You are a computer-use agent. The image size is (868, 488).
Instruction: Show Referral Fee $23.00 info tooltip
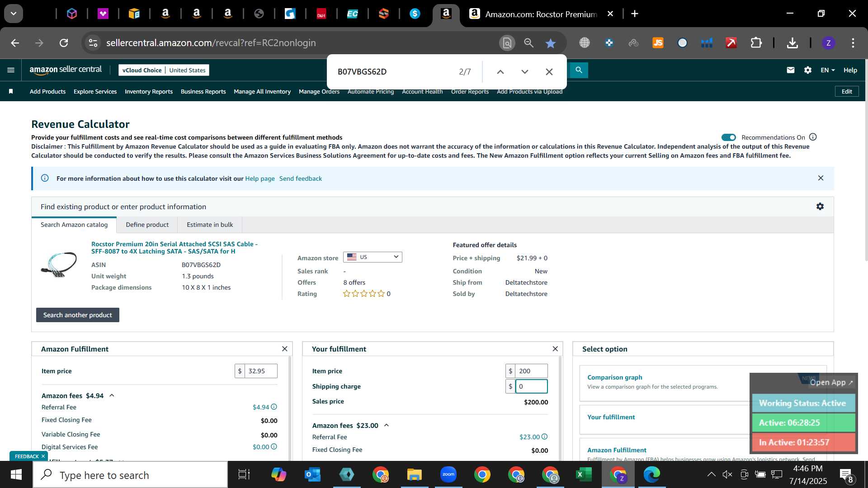click(544, 437)
